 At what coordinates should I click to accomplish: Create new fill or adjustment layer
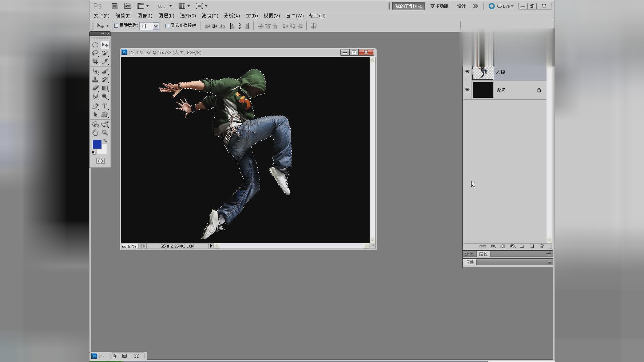tap(512, 246)
